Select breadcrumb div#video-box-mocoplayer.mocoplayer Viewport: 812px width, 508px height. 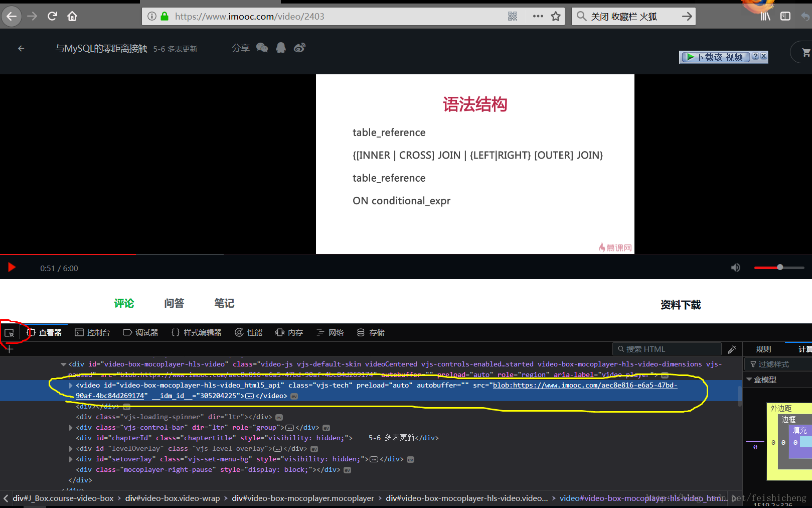[x=303, y=498]
